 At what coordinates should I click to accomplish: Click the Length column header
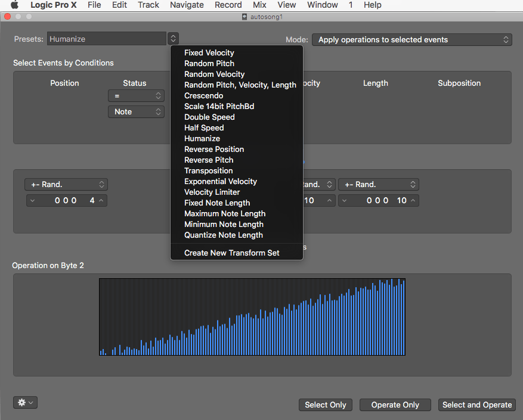click(x=376, y=83)
